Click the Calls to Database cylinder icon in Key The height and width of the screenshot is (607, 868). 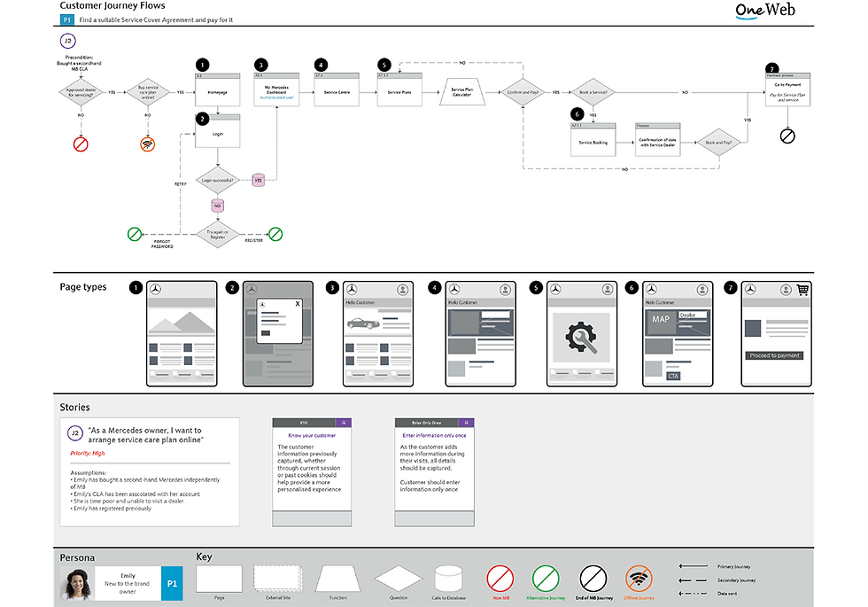[x=447, y=578]
